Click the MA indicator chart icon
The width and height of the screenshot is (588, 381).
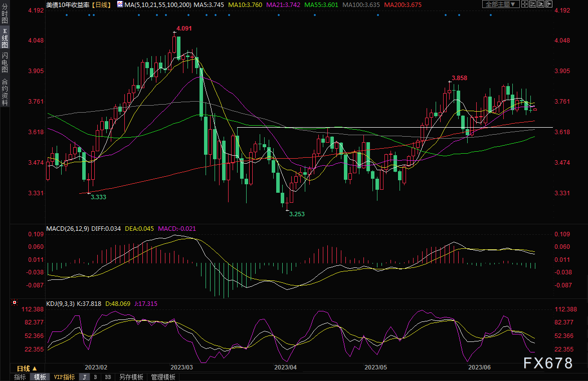pyautogui.click(x=119, y=4)
